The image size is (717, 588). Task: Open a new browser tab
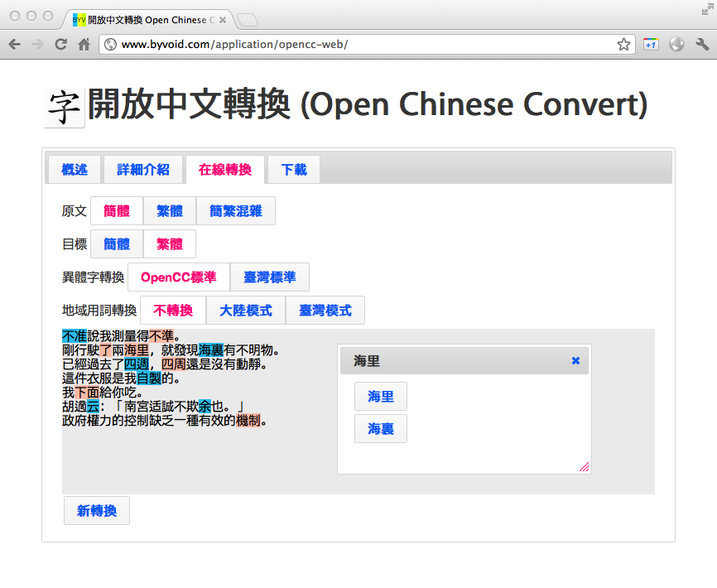pos(248,20)
